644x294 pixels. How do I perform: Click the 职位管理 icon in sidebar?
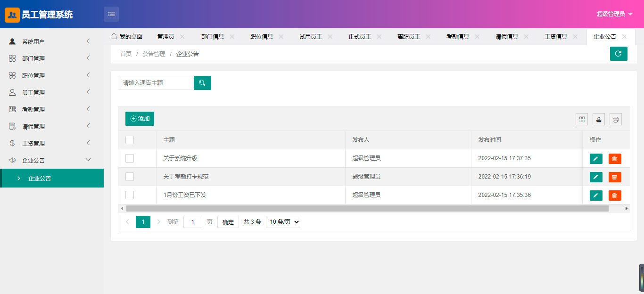coord(12,75)
